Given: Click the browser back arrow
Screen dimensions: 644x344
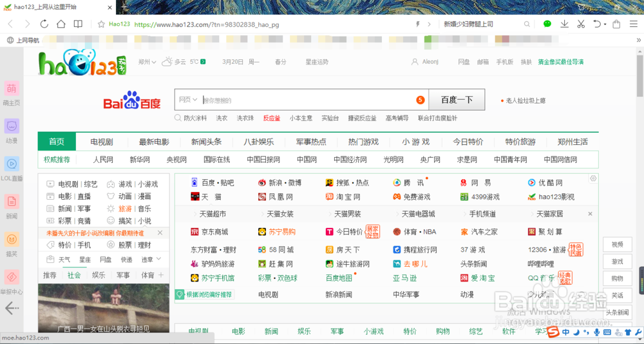Looking at the screenshot, I should coord(11,24).
